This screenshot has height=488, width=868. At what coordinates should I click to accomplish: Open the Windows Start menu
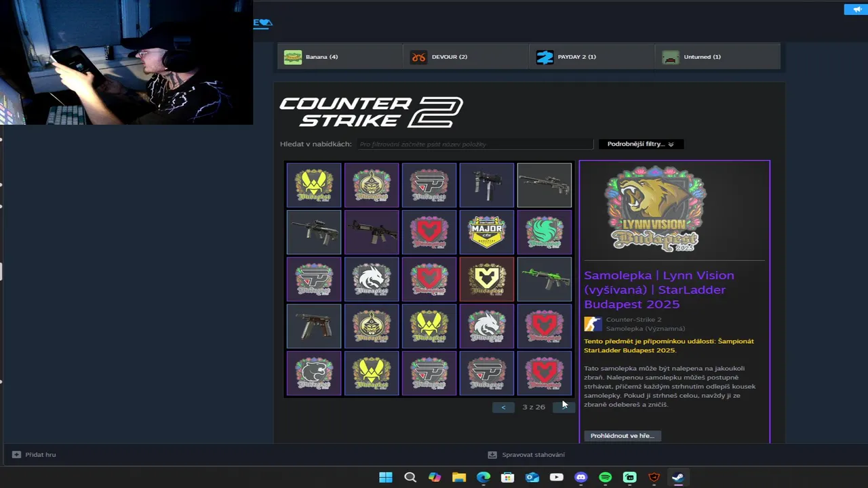coord(386,477)
